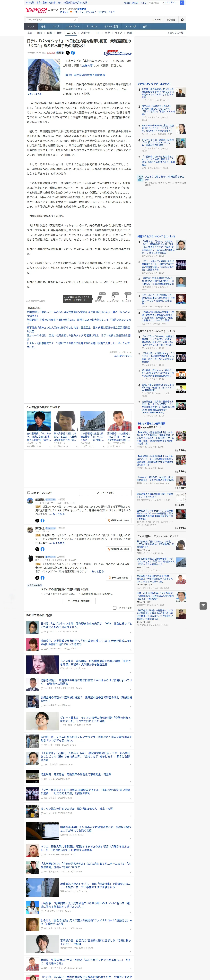Open the Sponichi Annex logo
Screen dimensions: 210x980
pos(117,53)
